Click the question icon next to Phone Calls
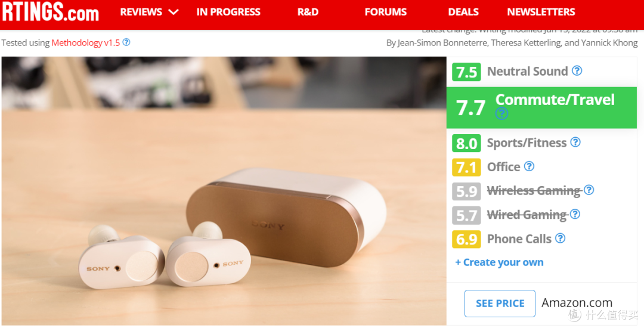Image resolution: width=644 pixels, height=328 pixels. point(560,238)
